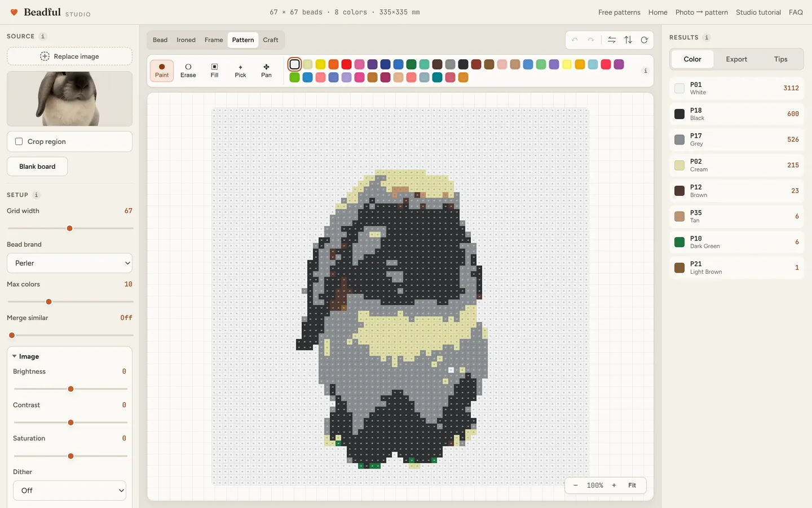Flip the pattern vertically
The height and width of the screenshot is (508, 812).
click(x=628, y=40)
